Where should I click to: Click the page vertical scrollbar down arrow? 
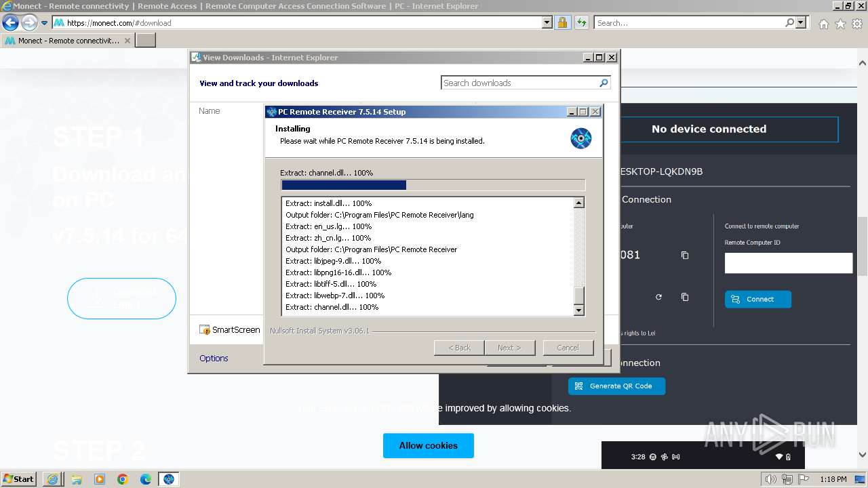[863, 455]
